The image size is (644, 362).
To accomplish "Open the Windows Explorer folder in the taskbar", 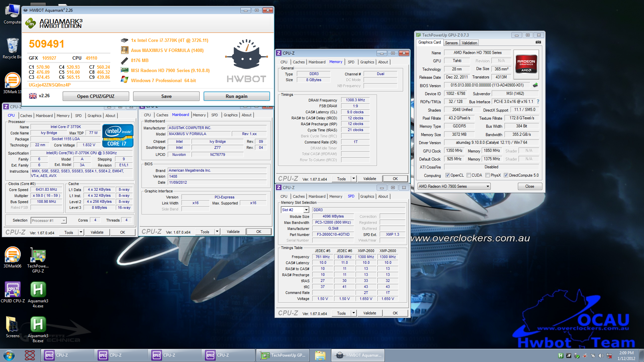I will [x=320, y=355].
